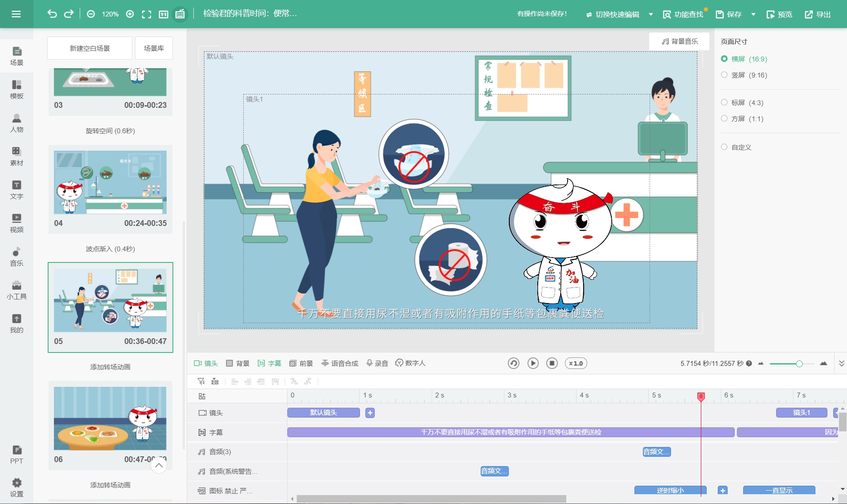Image resolution: width=847 pixels, height=504 pixels.
Task: Switch to the 镜头 timeline tab
Action: (206, 363)
